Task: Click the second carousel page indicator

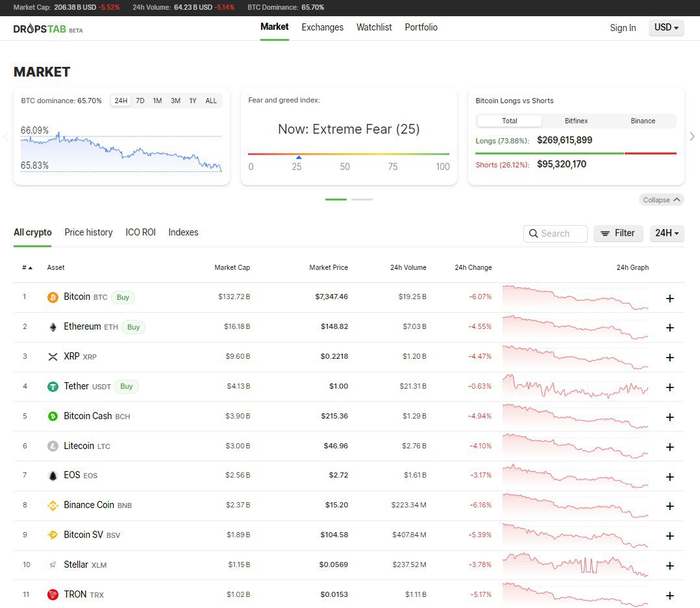Action: pyautogui.click(x=362, y=199)
